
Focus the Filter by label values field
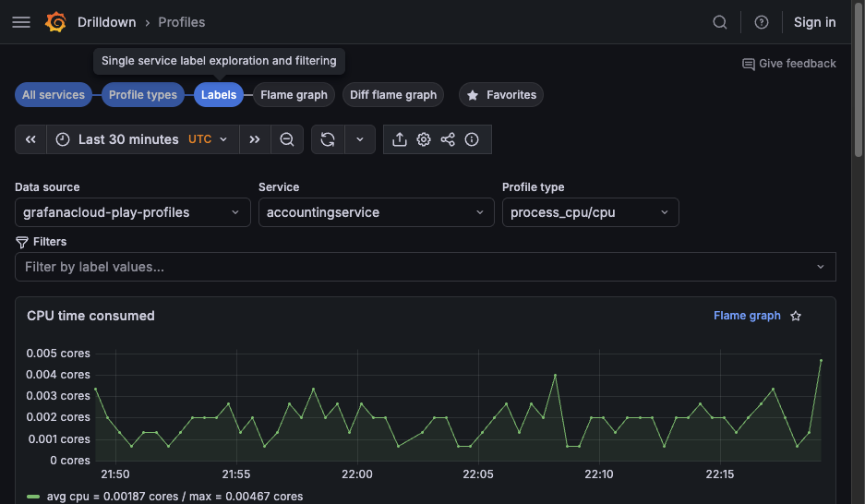(x=415, y=267)
